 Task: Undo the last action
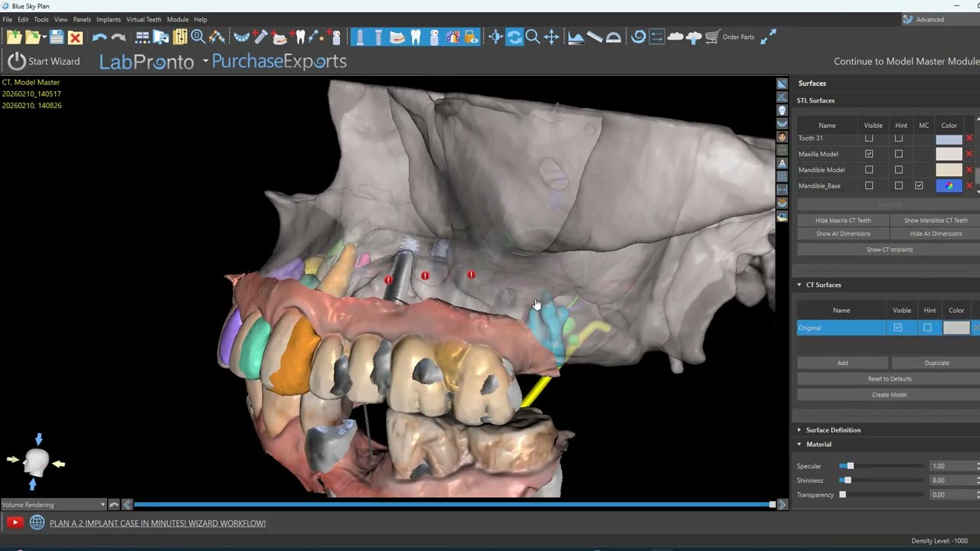100,37
